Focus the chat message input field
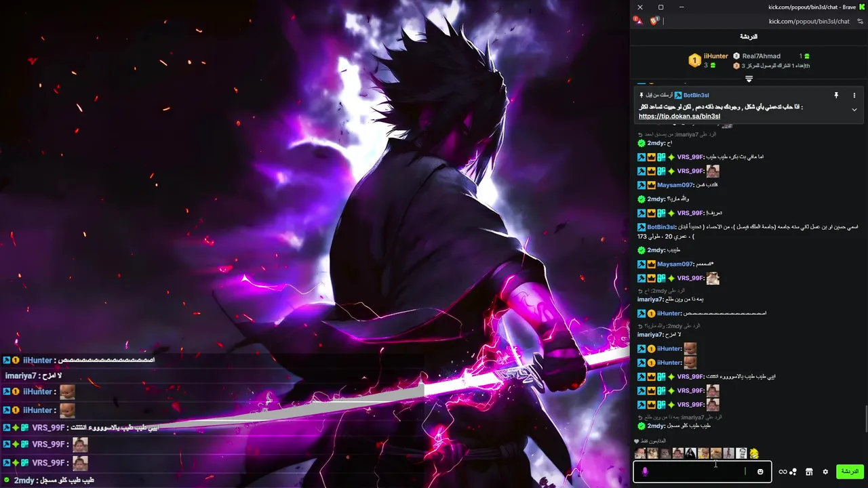Viewport: 868px width, 488px height. pos(703,472)
